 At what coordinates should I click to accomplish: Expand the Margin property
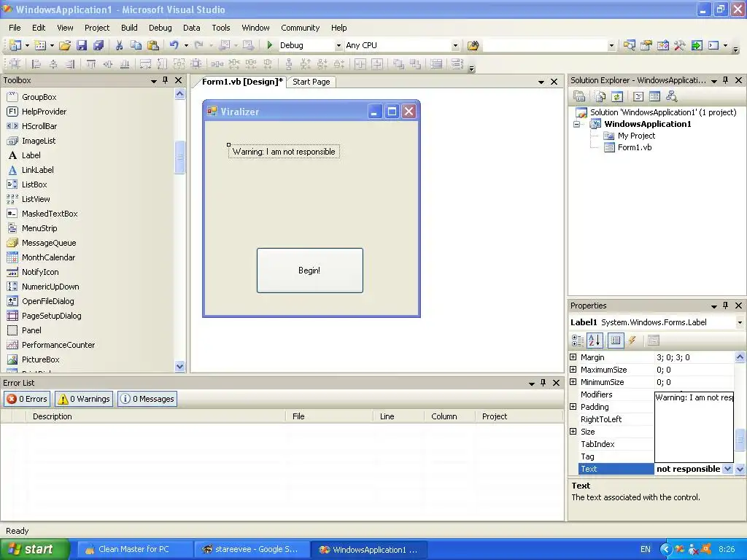click(x=573, y=357)
